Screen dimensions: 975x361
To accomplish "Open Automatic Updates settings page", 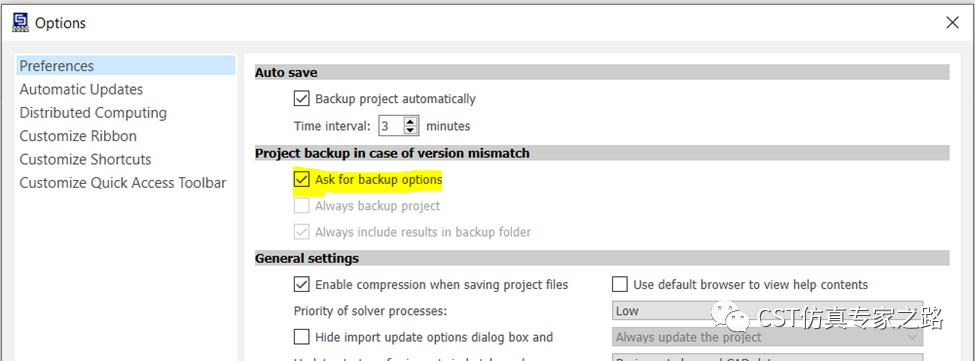I will (81, 89).
